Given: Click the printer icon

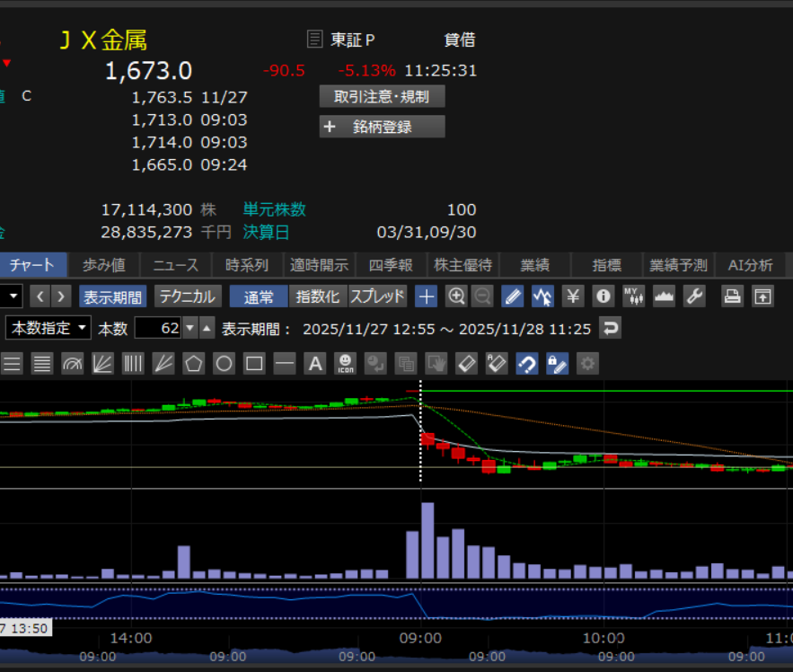Looking at the screenshot, I should tap(733, 296).
